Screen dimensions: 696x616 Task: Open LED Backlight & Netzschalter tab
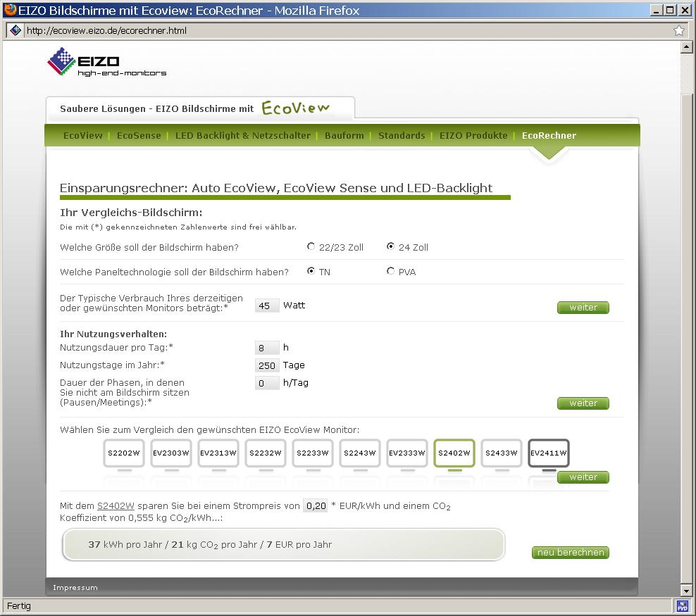(243, 136)
